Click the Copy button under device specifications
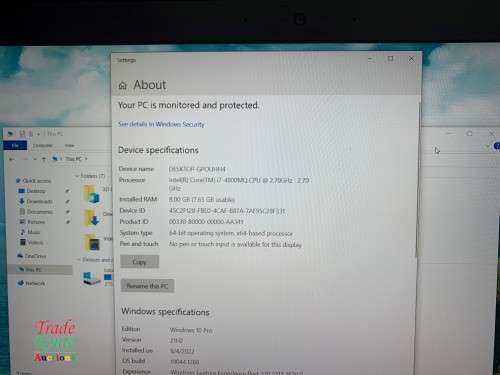500x375 pixels. point(140,262)
